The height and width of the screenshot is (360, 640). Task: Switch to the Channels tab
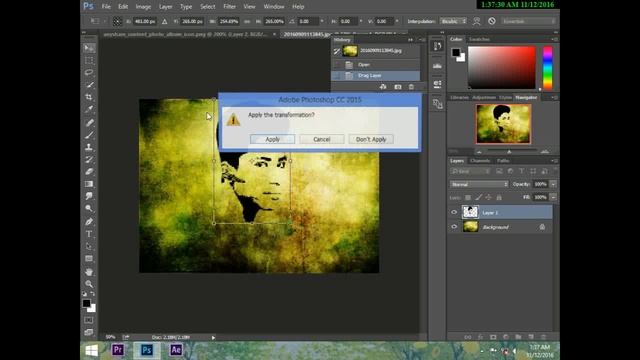click(480, 161)
